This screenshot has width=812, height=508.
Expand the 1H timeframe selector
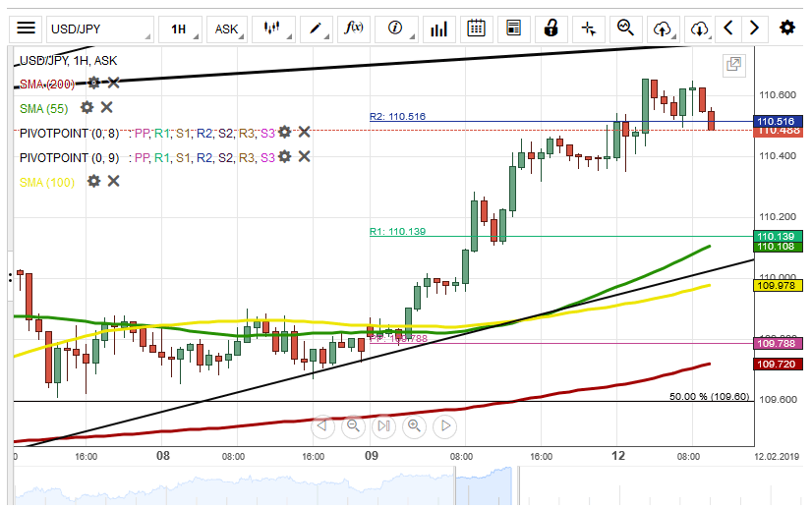pyautogui.click(x=185, y=29)
